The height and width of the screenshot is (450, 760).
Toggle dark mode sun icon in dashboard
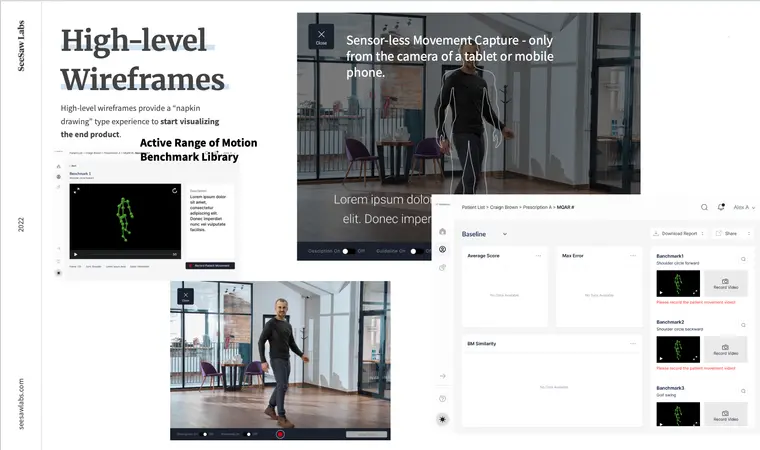coord(443,419)
